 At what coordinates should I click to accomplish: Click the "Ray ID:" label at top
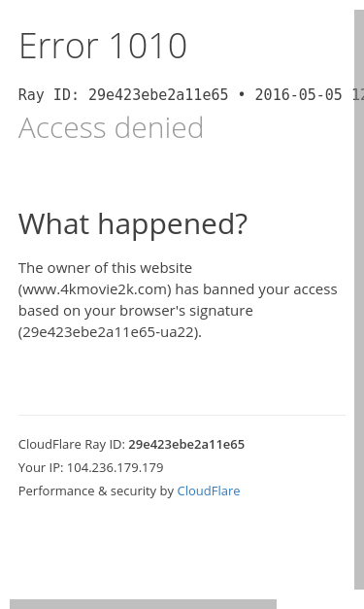click(49, 95)
